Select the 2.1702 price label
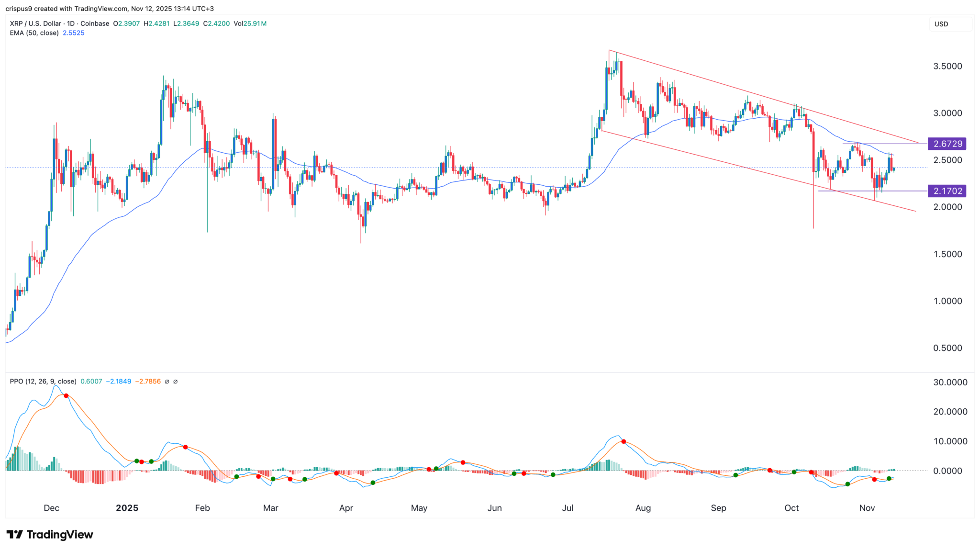Image resolution: width=980 pixels, height=551 pixels. [947, 191]
